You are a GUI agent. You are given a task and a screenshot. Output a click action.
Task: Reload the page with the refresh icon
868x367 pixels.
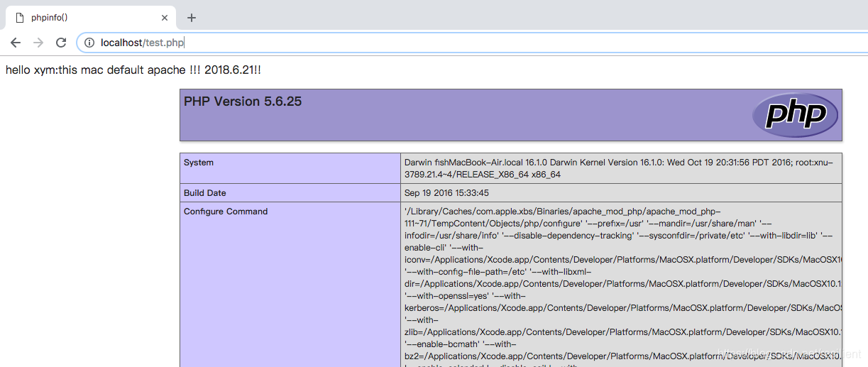(61, 43)
